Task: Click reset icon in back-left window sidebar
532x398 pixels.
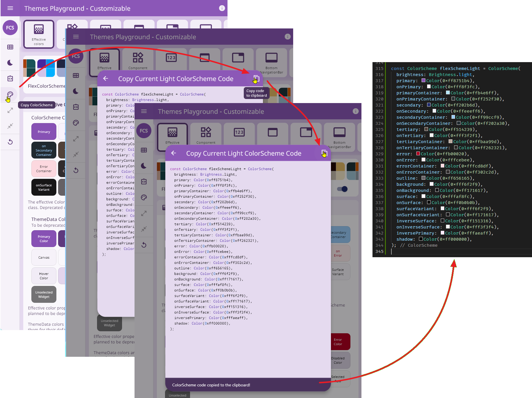Action: 10,142
